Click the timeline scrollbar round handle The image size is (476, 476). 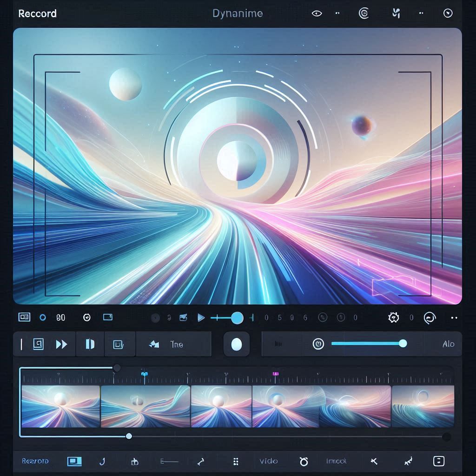pyautogui.click(x=129, y=436)
